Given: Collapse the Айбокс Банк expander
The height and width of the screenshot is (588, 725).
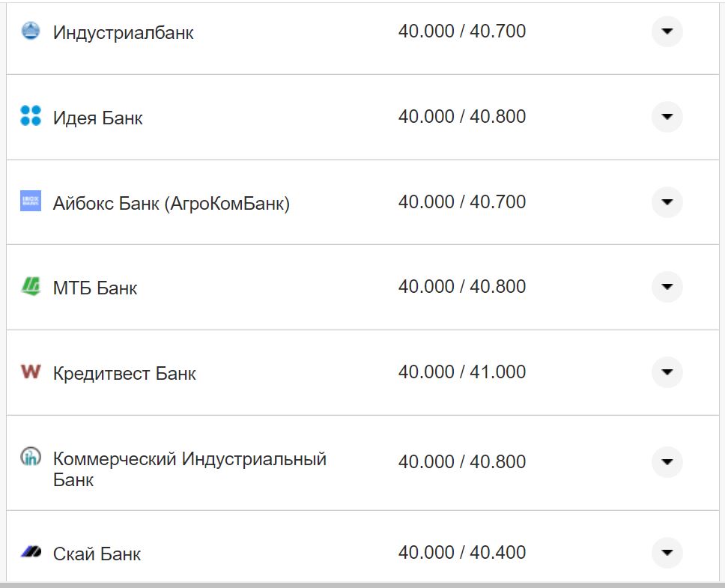Looking at the screenshot, I should click(x=667, y=201).
